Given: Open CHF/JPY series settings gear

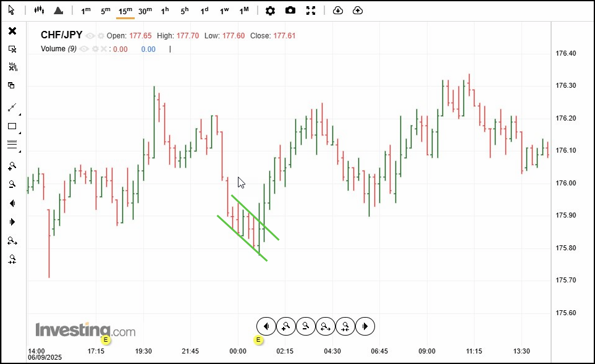Looking at the screenshot, I should (x=101, y=36).
